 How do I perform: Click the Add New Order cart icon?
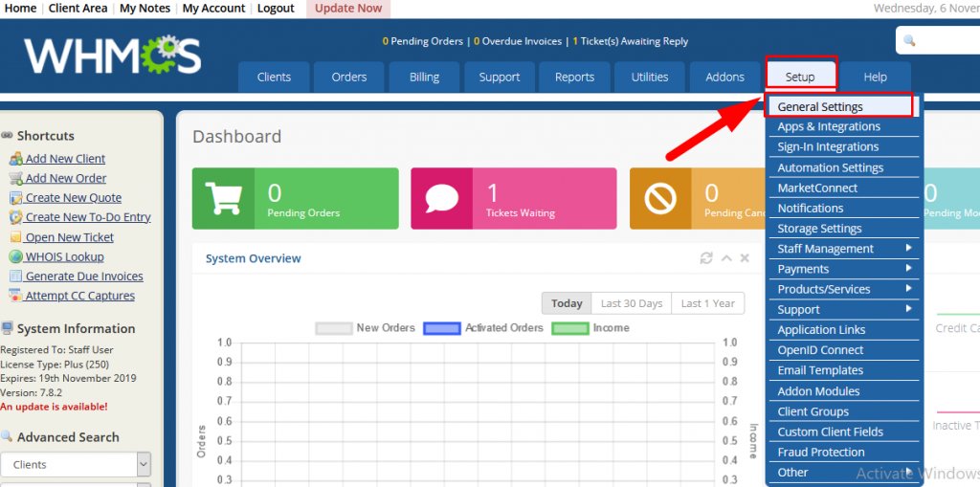click(x=15, y=178)
